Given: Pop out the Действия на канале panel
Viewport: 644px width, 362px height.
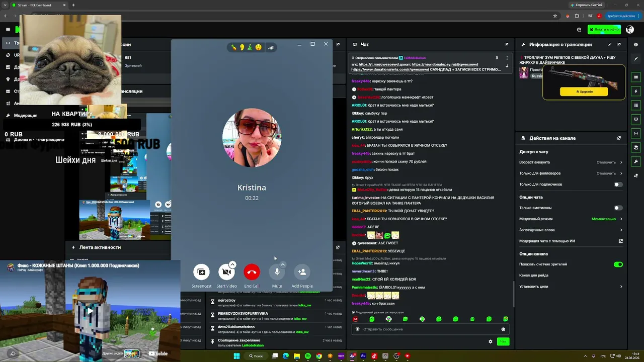Looking at the screenshot, I should point(619,138).
